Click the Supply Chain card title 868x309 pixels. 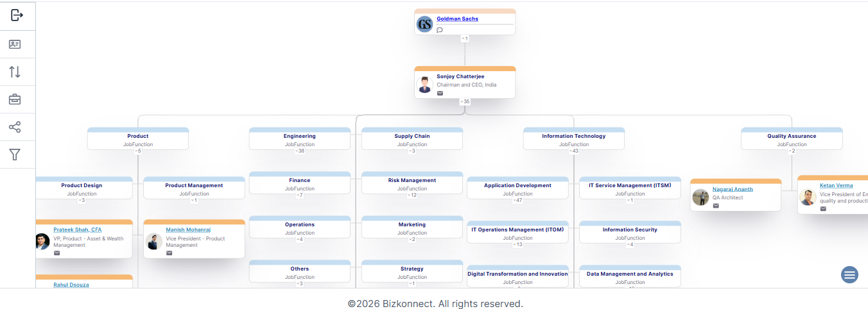pos(412,136)
